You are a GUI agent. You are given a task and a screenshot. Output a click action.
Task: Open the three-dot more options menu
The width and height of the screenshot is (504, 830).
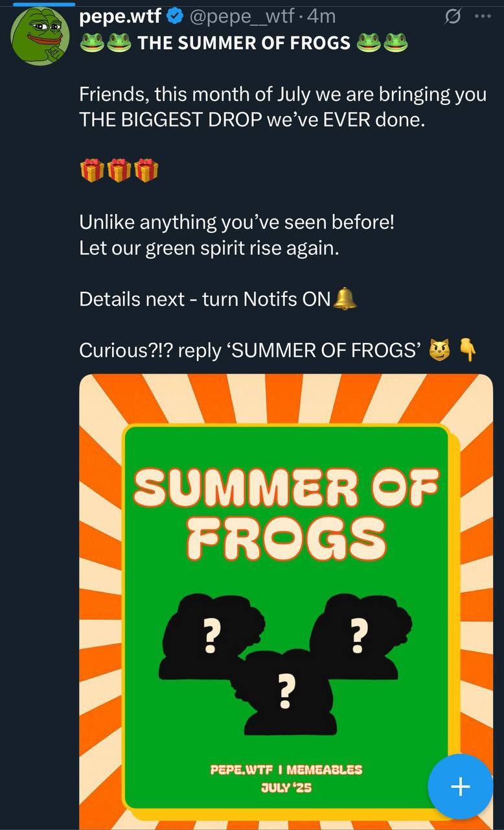pos(483,16)
